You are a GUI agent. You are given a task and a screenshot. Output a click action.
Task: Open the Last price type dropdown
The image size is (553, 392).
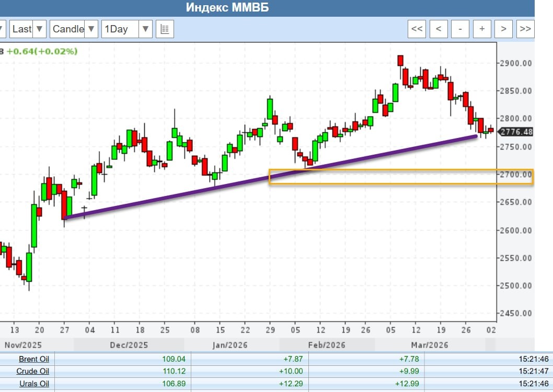(28, 29)
